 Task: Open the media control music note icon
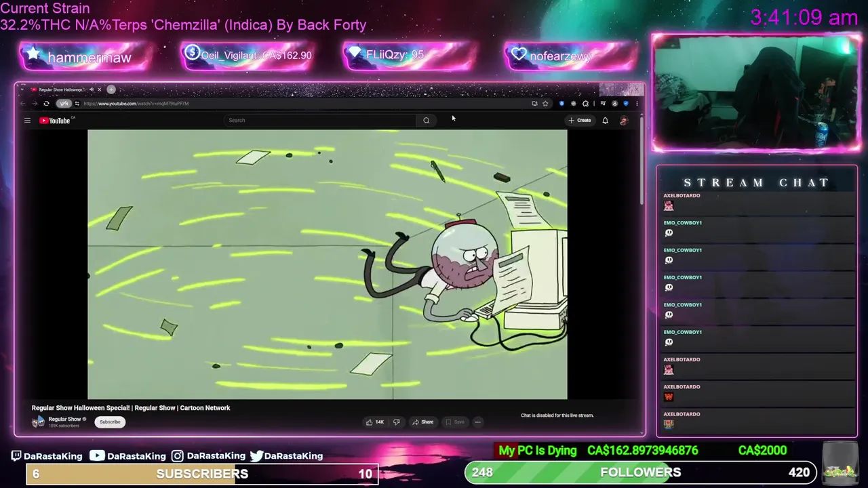tap(603, 104)
